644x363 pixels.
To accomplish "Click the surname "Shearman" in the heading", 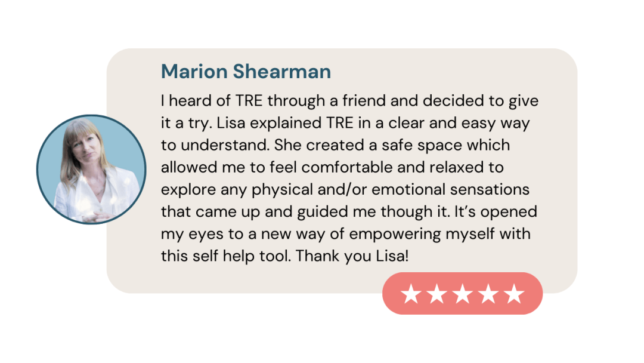I will click(281, 72).
